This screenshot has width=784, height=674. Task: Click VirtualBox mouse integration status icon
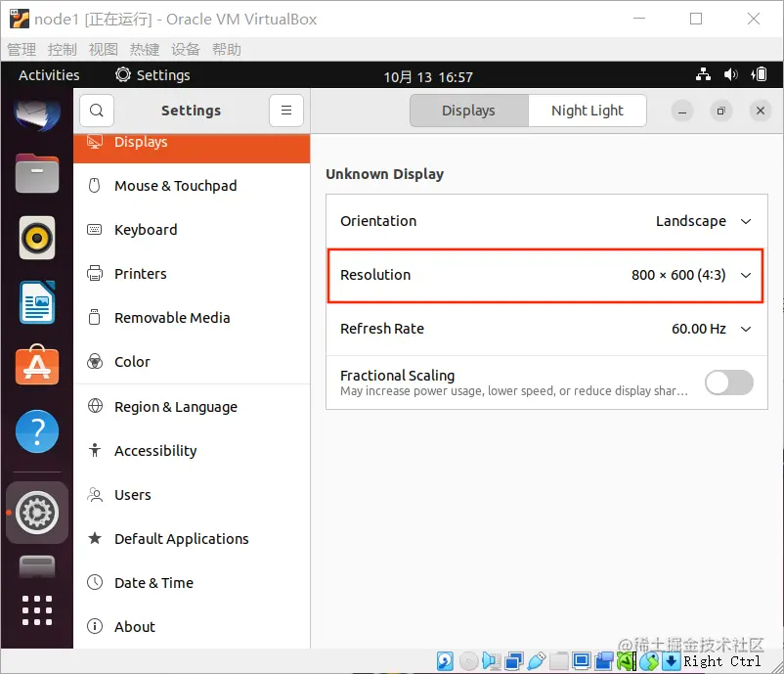coord(649,661)
